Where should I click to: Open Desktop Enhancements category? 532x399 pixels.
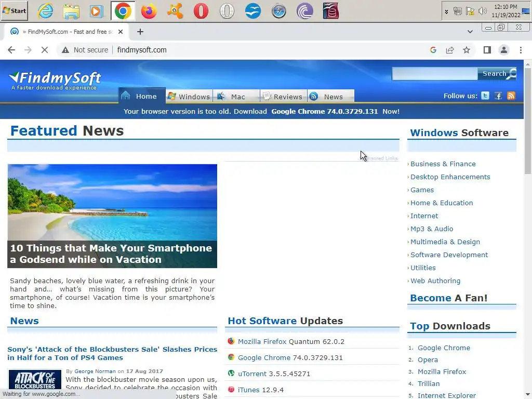pos(450,177)
